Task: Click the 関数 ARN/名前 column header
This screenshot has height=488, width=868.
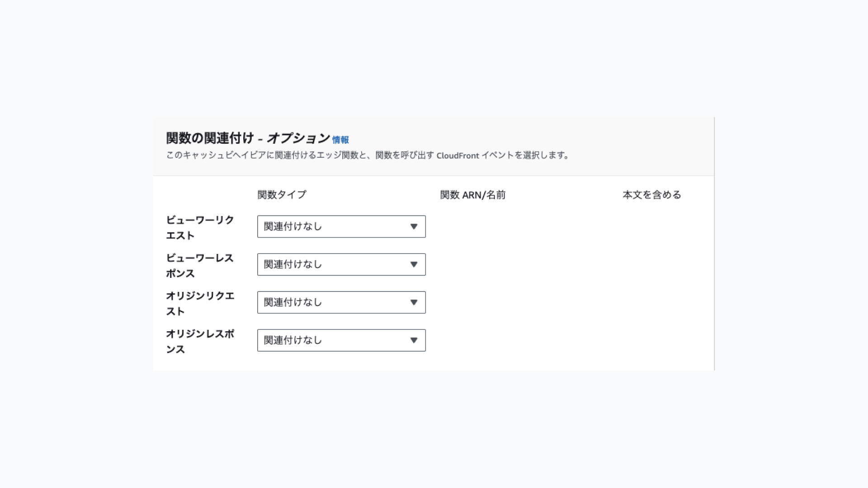Action: point(472,195)
